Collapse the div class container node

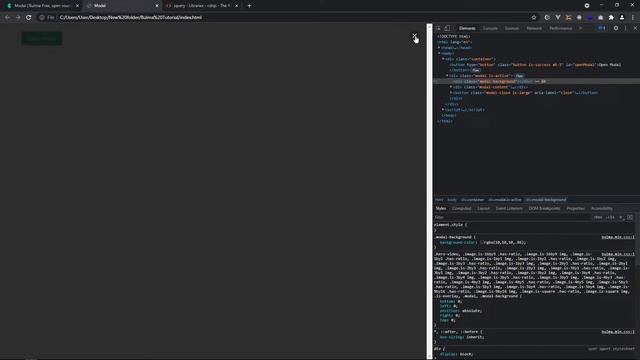coord(443,59)
